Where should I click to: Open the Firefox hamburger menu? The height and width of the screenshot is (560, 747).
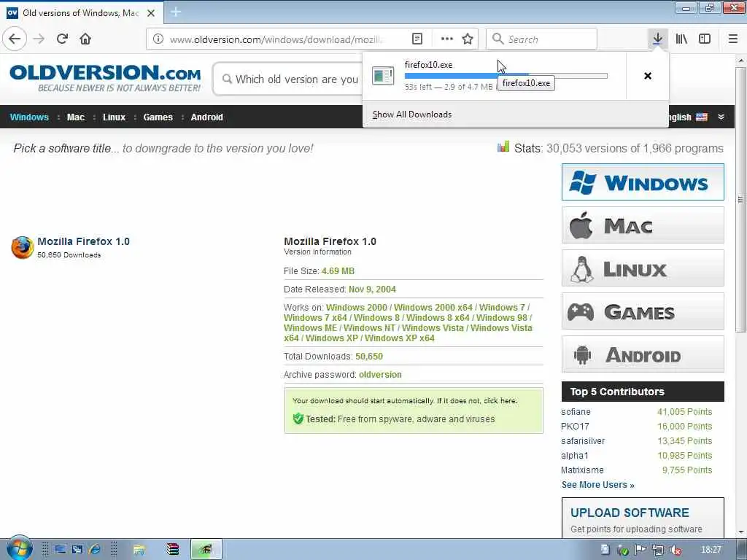(x=733, y=39)
